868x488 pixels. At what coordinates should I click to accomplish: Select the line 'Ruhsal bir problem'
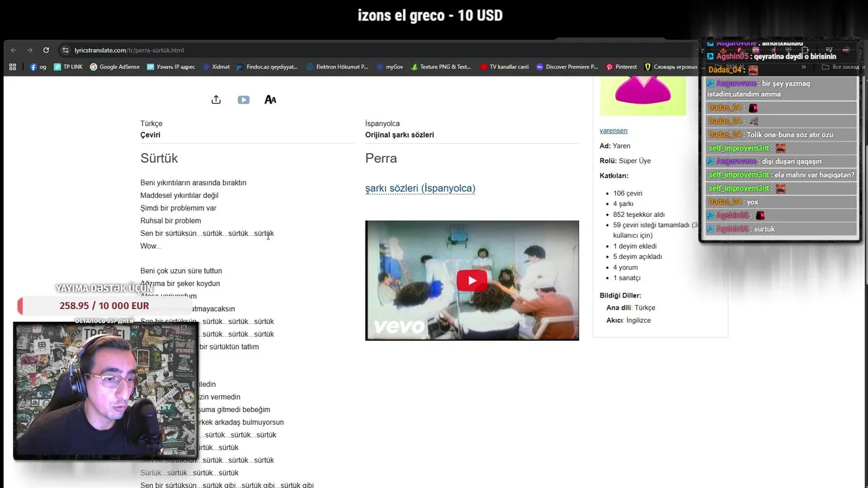click(170, 221)
